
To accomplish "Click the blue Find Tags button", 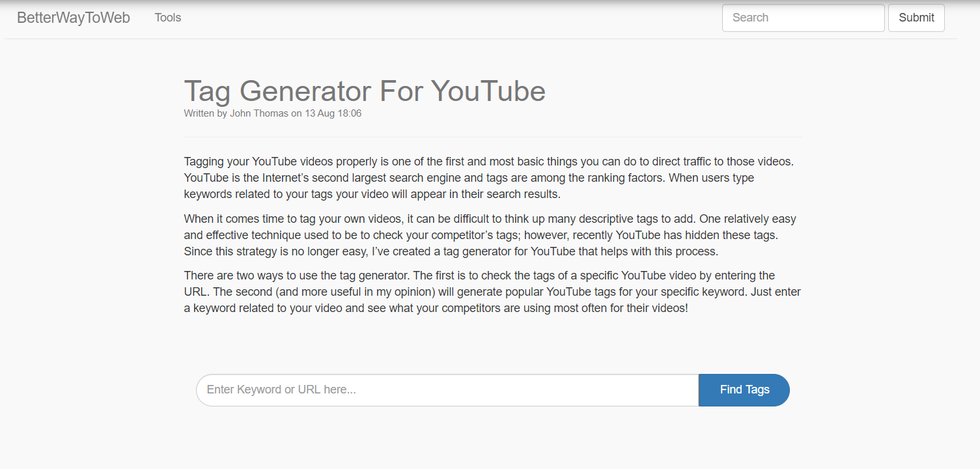I will point(744,390).
